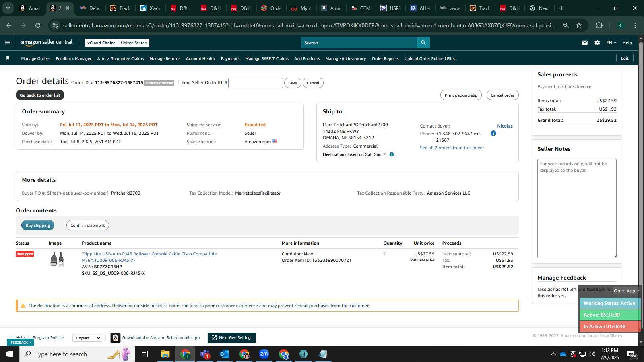Viewport: 644px width, 362px height.
Task: Click the Buy shipping button
Action: (x=38, y=225)
